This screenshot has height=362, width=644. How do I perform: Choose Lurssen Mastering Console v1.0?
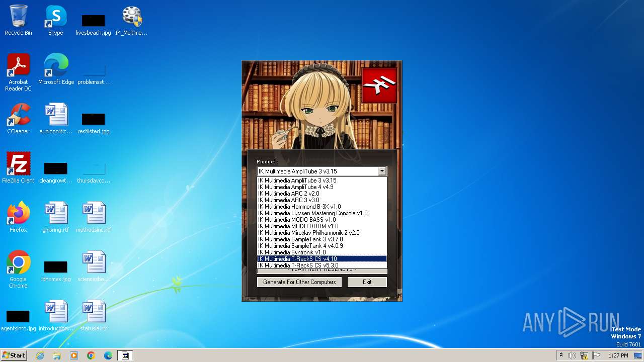point(322,213)
